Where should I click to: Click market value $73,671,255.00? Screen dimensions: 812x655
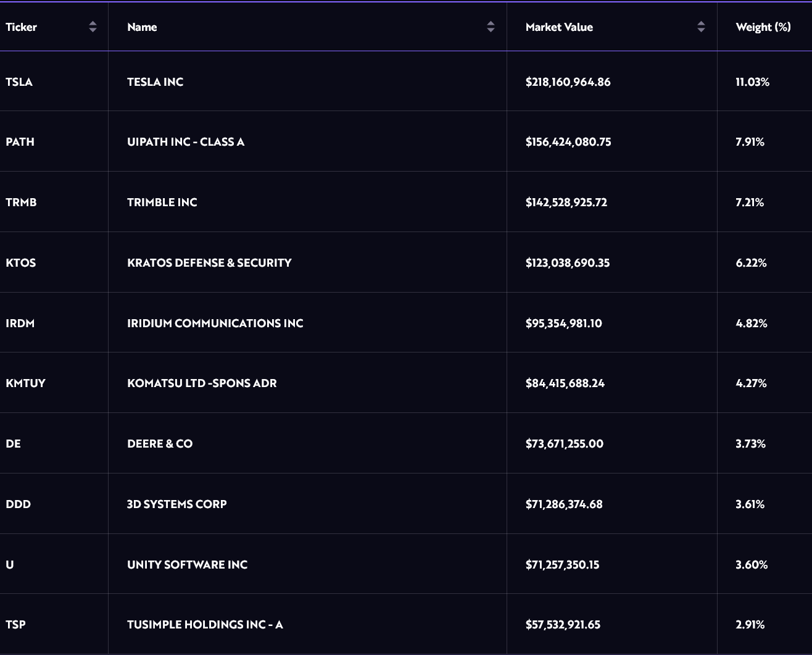[565, 444]
